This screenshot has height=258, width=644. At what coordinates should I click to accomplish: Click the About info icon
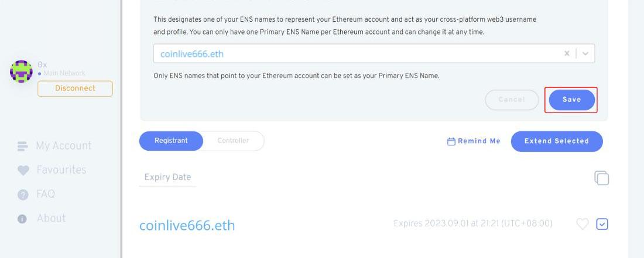23,219
